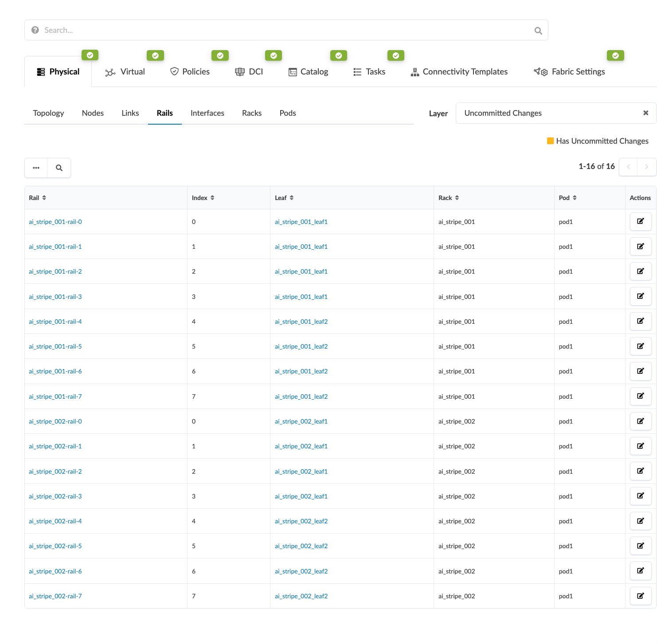Open the ai_stripe_002_leaf1 link for rail-0

(301, 421)
